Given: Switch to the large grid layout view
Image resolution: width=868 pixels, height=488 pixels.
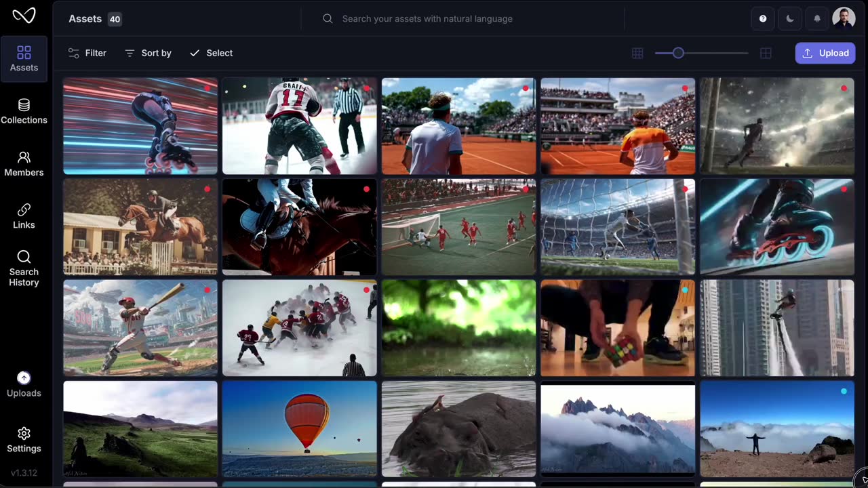Looking at the screenshot, I should click(x=766, y=53).
